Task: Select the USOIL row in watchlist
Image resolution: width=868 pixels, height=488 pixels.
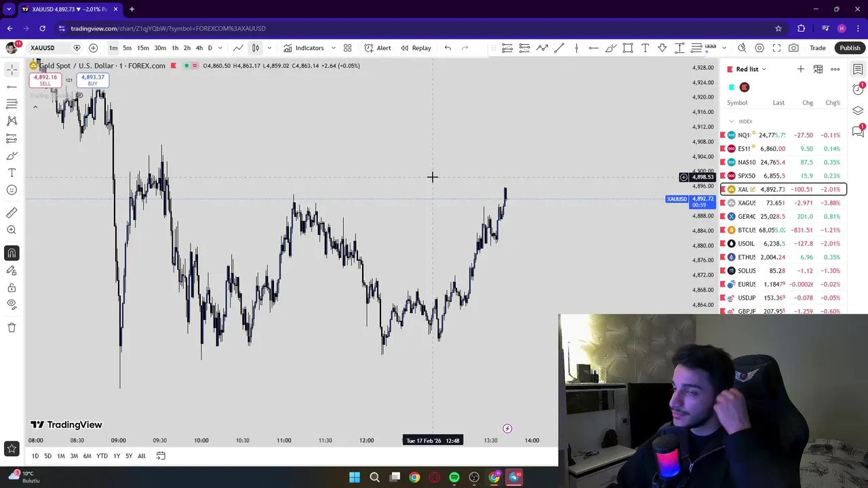Action: pos(783,243)
